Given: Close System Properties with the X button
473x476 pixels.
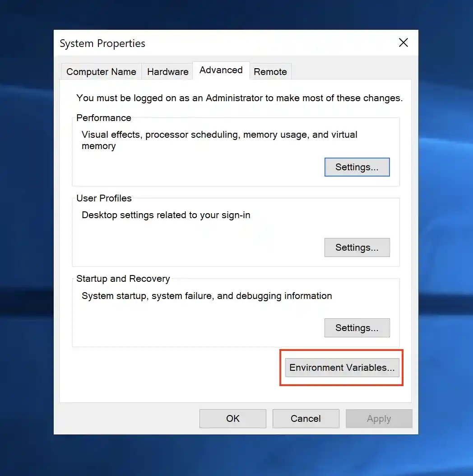Looking at the screenshot, I should [x=403, y=42].
